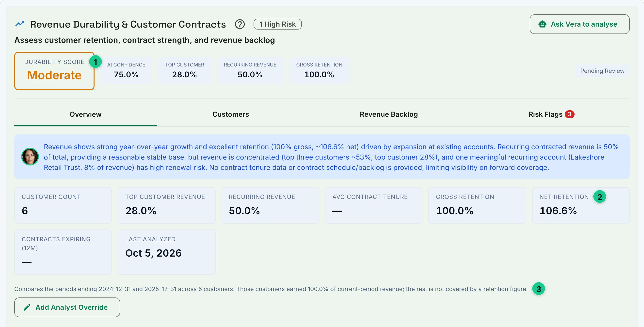
Task: Click the Pending Review status label
Action: coord(602,71)
